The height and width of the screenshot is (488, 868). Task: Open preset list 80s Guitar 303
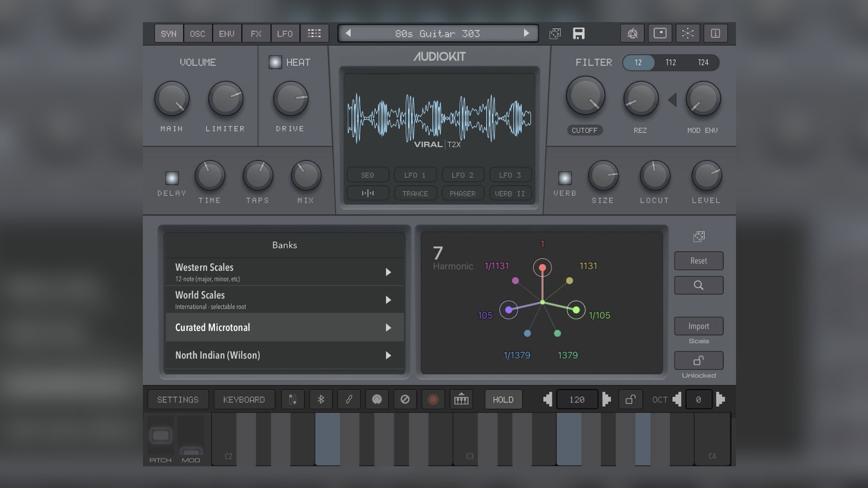coord(437,33)
